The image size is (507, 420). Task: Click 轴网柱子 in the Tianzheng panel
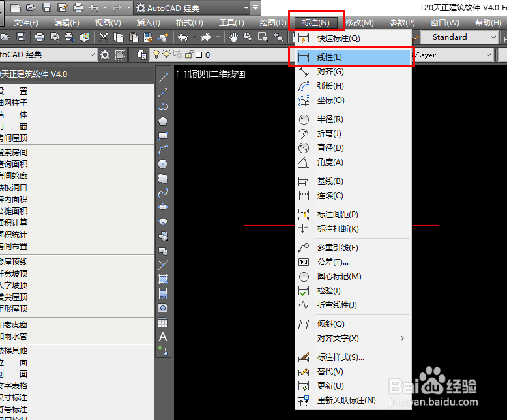click(x=14, y=103)
